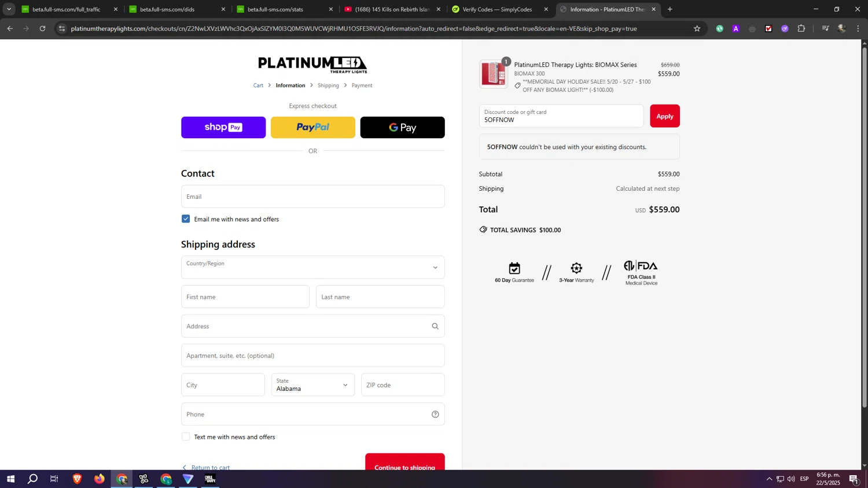
Task: Open the clock showing 6:56 p. m.
Action: (828, 479)
